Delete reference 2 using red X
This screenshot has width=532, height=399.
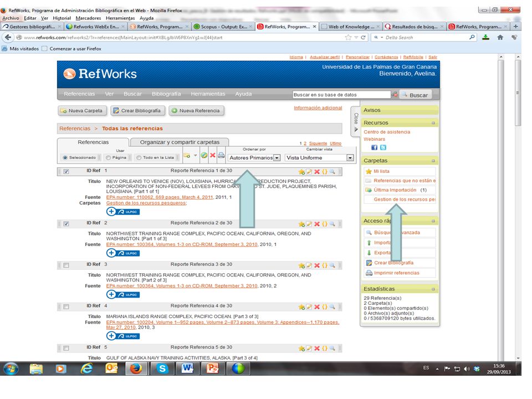(x=317, y=224)
